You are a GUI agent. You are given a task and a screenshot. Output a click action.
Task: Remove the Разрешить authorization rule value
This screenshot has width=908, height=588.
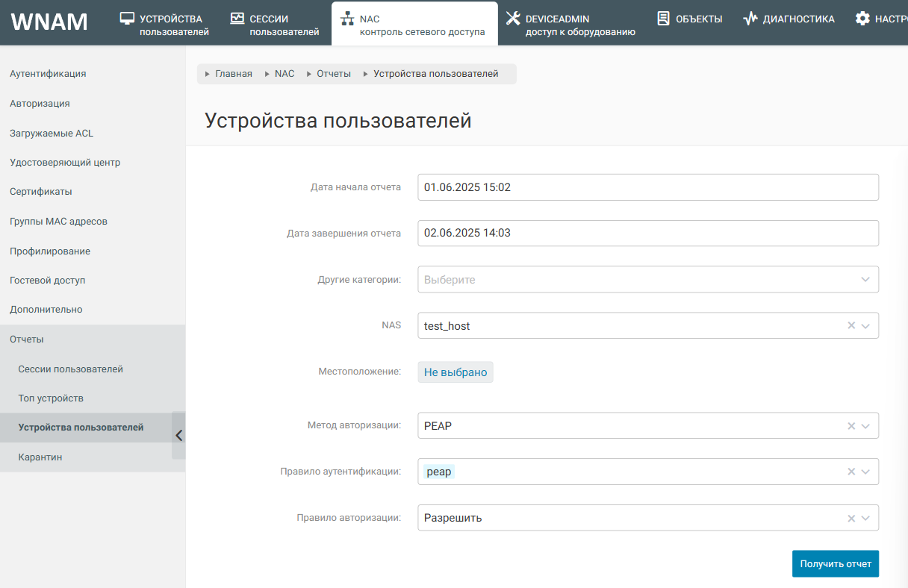(x=851, y=518)
